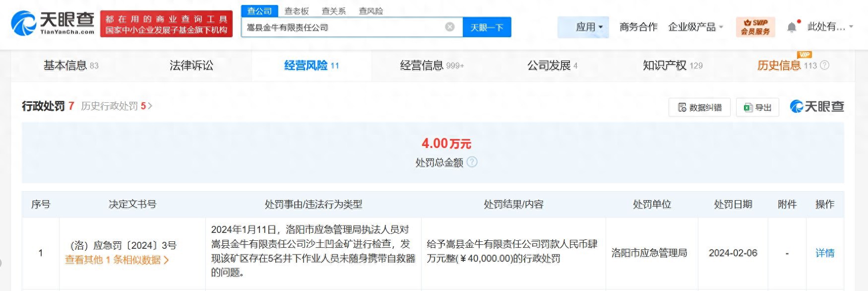The height and width of the screenshot is (291, 868).
Task: Click 洛阳市应急管理局 cell
Action: [x=649, y=253]
